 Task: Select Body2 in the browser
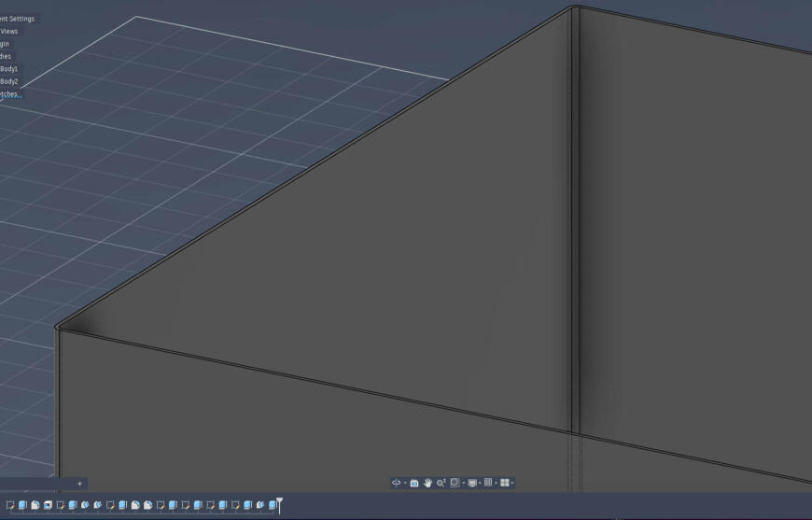[x=8, y=81]
